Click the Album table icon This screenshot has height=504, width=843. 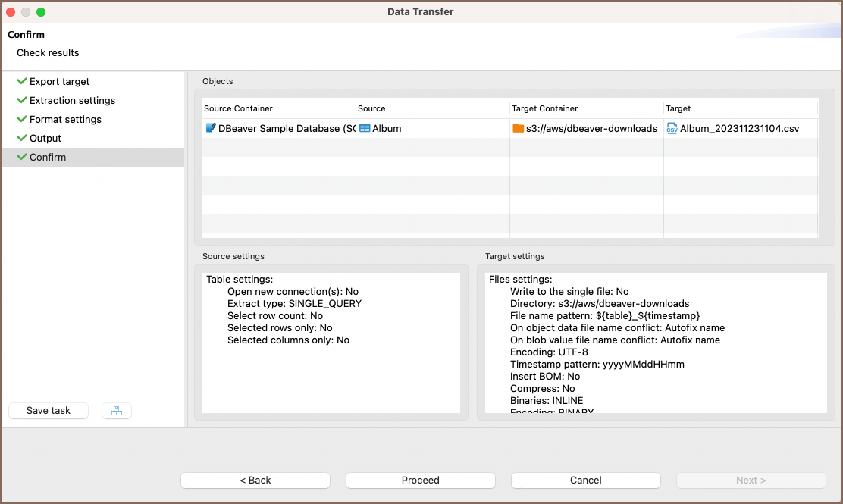365,128
